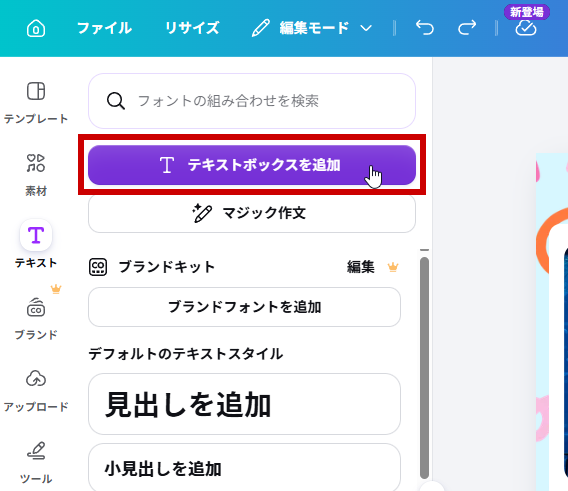Click the cloud save status icon
The image size is (568, 491).
coord(526,28)
